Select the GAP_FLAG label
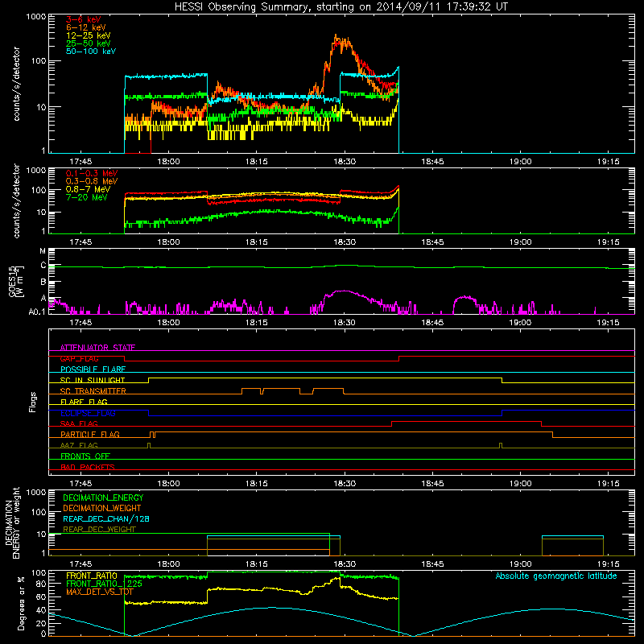644x644 pixels. coord(79,358)
